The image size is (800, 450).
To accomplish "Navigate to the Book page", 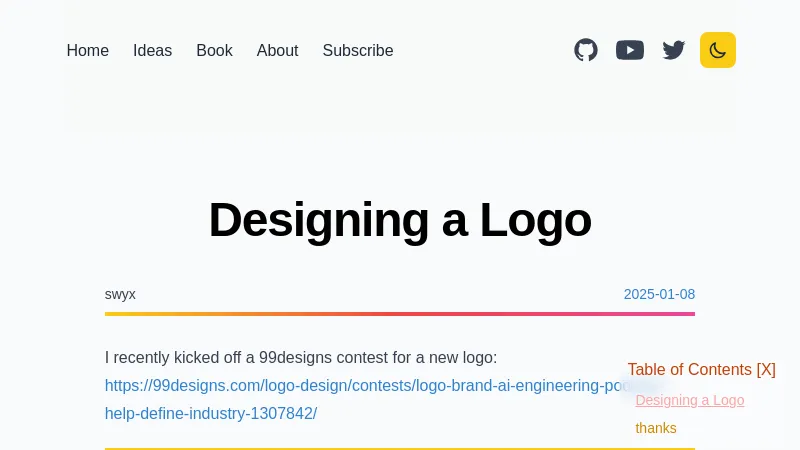I will click(214, 50).
